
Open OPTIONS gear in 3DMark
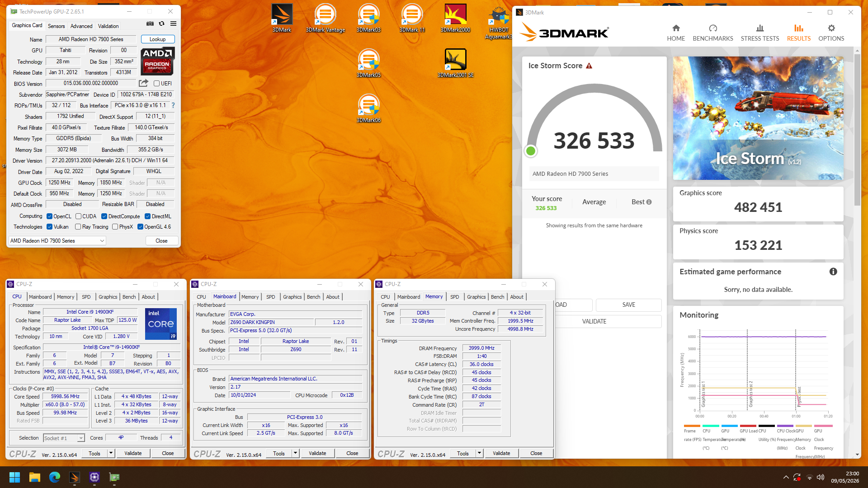coord(831,33)
